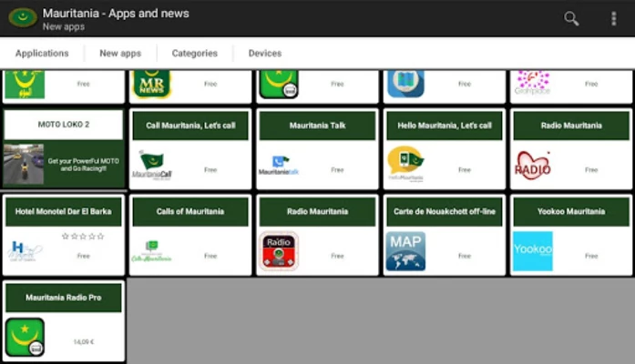The height and width of the screenshot is (364, 635).
Task: Open the Categories tab
Action: point(195,54)
